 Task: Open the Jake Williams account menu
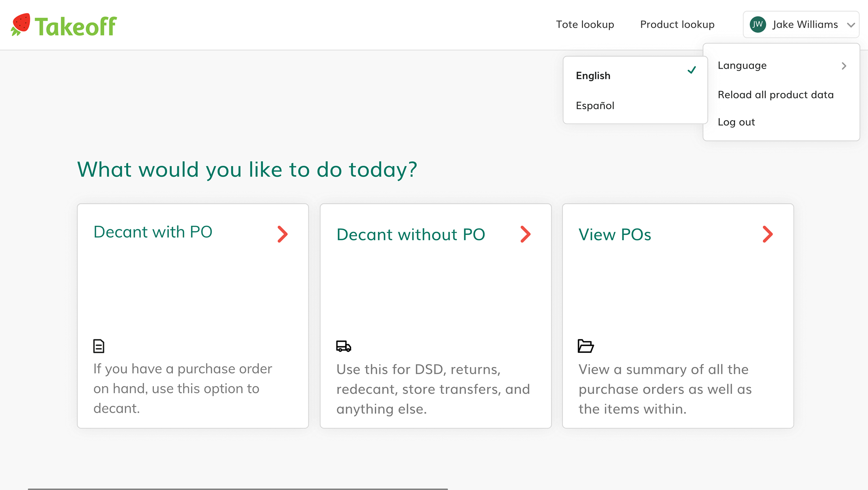[x=801, y=24]
